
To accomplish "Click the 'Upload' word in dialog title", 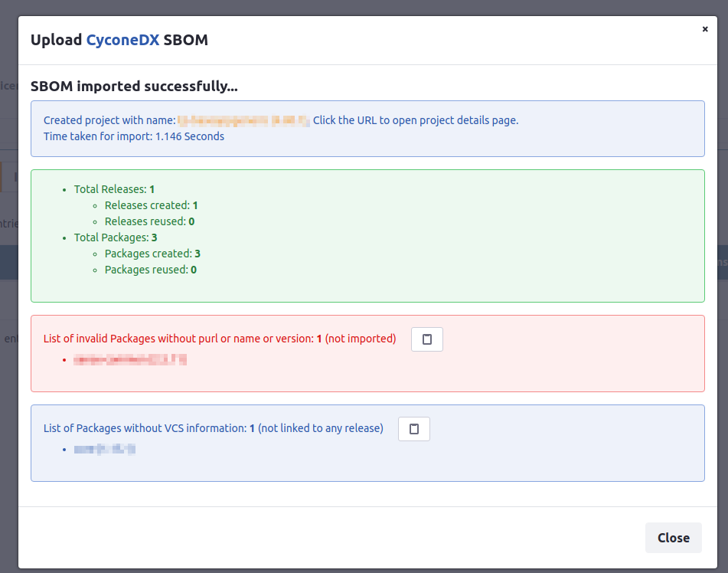I will (56, 40).
